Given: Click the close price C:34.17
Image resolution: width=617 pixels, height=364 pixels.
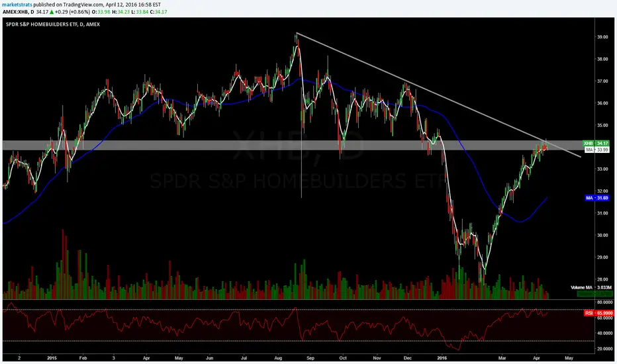Looking at the screenshot, I should [159, 12].
